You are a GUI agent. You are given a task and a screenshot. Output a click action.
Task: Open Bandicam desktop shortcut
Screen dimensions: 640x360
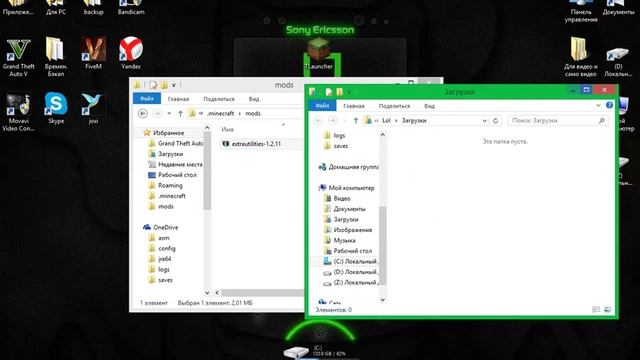point(131,8)
